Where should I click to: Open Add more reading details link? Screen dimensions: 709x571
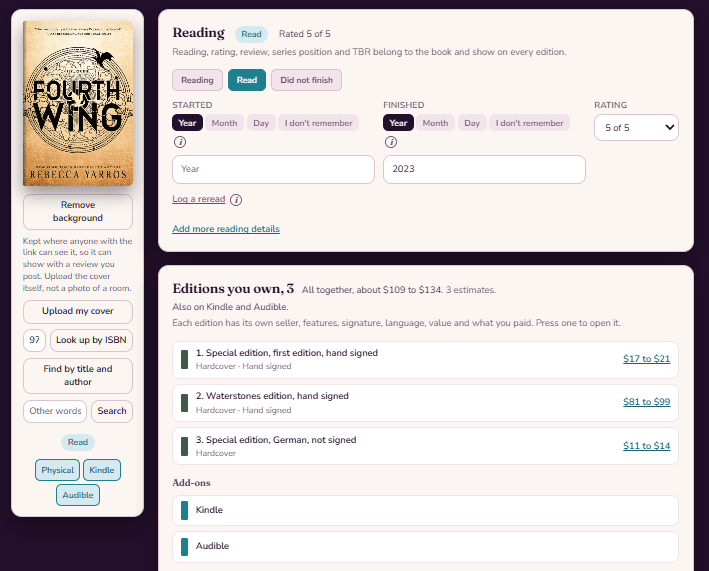(226, 229)
